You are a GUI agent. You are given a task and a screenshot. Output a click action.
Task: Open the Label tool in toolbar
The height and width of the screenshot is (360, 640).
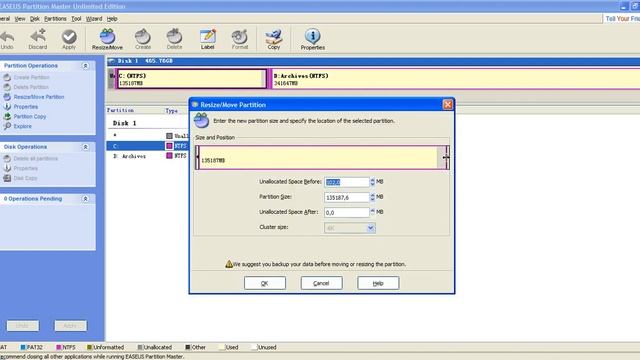coord(207,40)
